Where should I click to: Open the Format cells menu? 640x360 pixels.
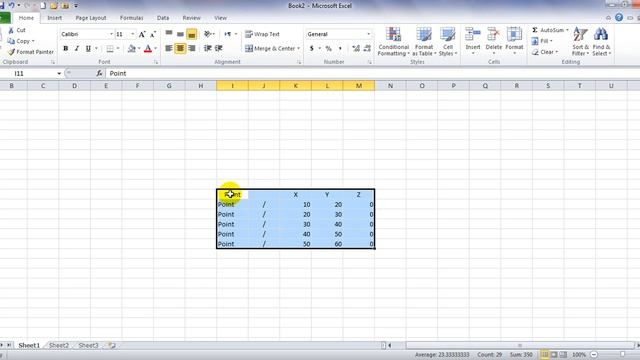pyautogui.click(x=514, y=42)
